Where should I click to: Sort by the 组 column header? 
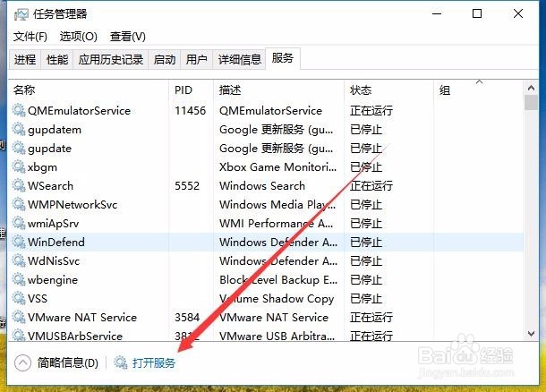pos(479,90)
